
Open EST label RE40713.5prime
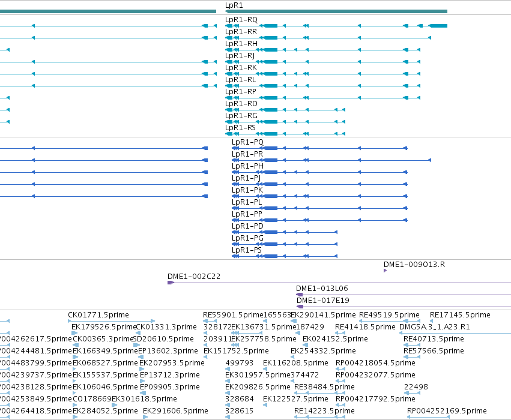pos(434,339)
